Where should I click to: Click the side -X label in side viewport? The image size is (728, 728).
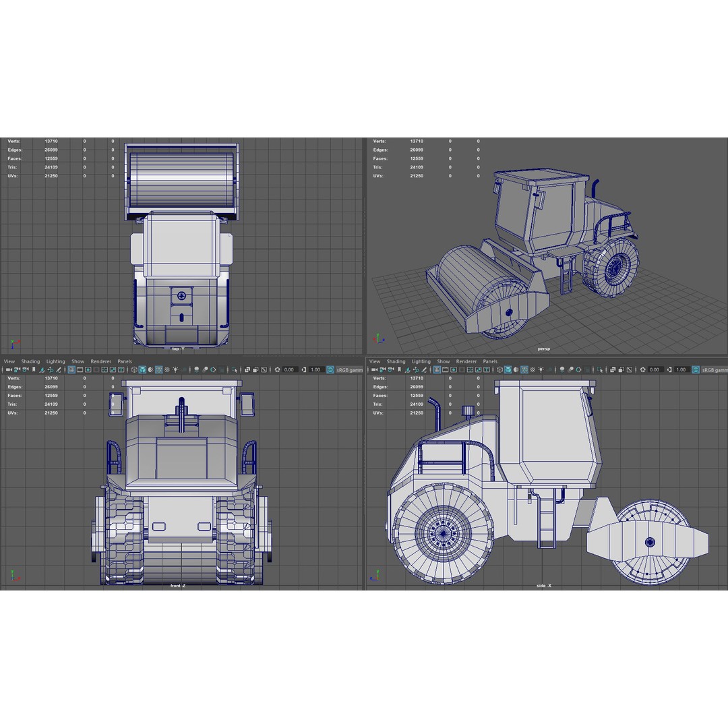544,586
